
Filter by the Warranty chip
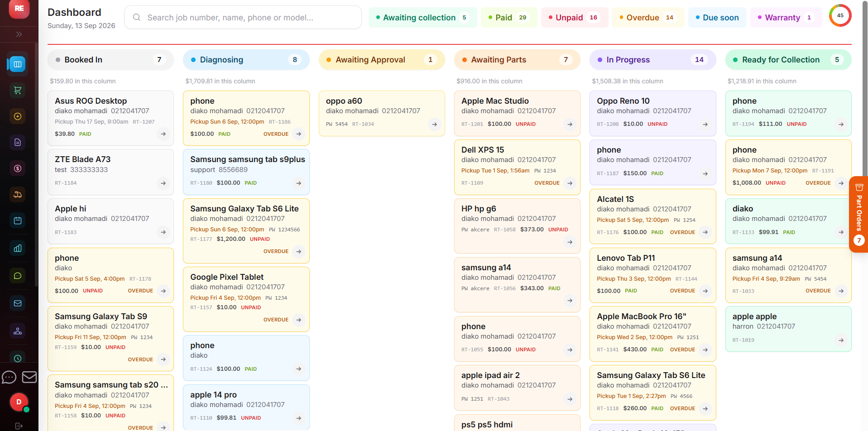[786, 18]
